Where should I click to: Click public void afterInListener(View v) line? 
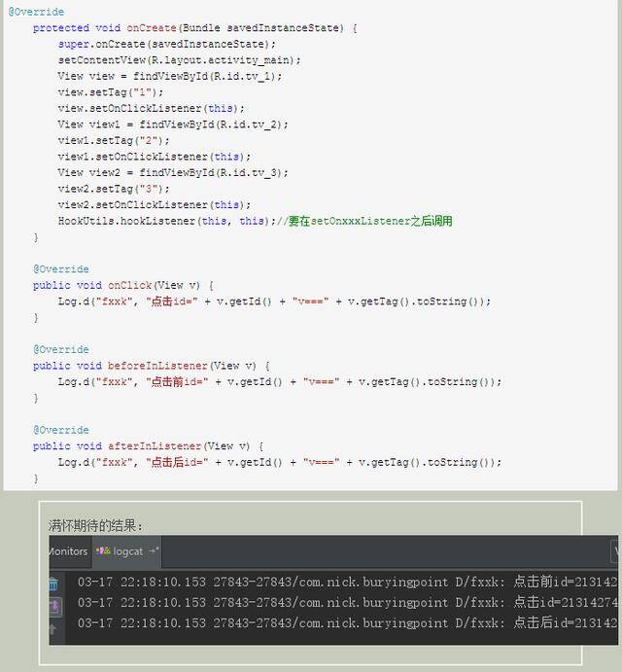[149, 446]
